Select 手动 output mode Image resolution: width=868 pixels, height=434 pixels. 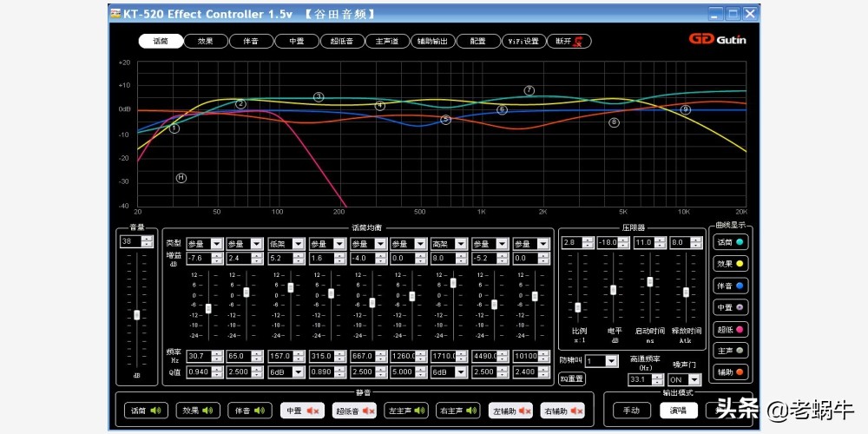(x=632, y=411)
